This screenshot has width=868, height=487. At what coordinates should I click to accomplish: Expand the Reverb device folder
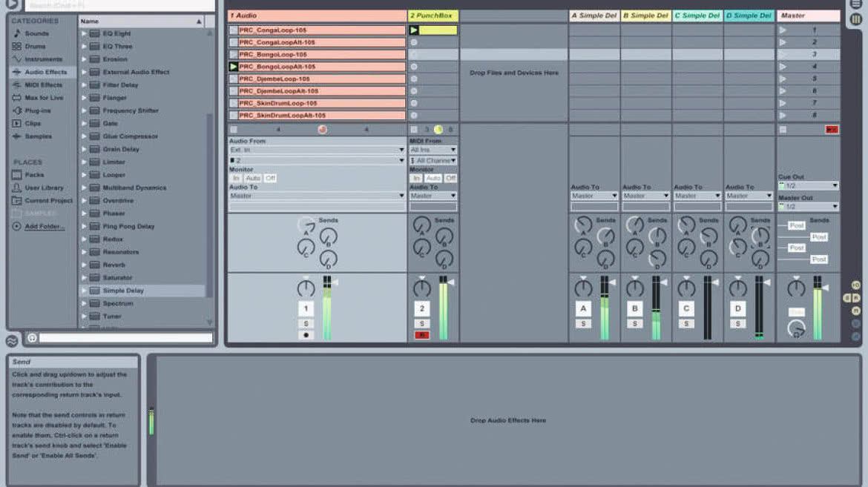(84, 265)
